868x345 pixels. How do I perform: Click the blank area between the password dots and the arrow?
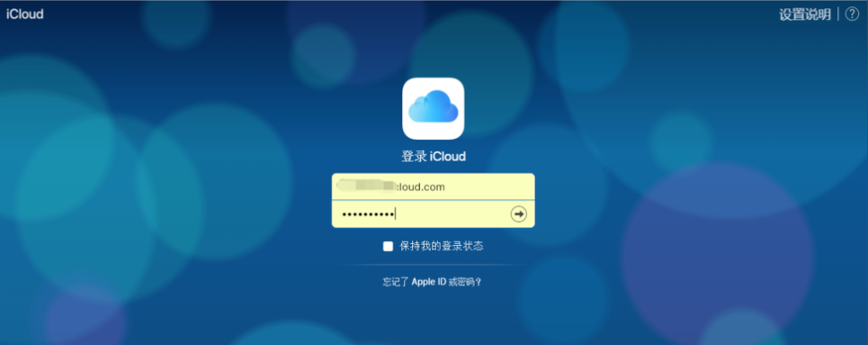[452, 214]
